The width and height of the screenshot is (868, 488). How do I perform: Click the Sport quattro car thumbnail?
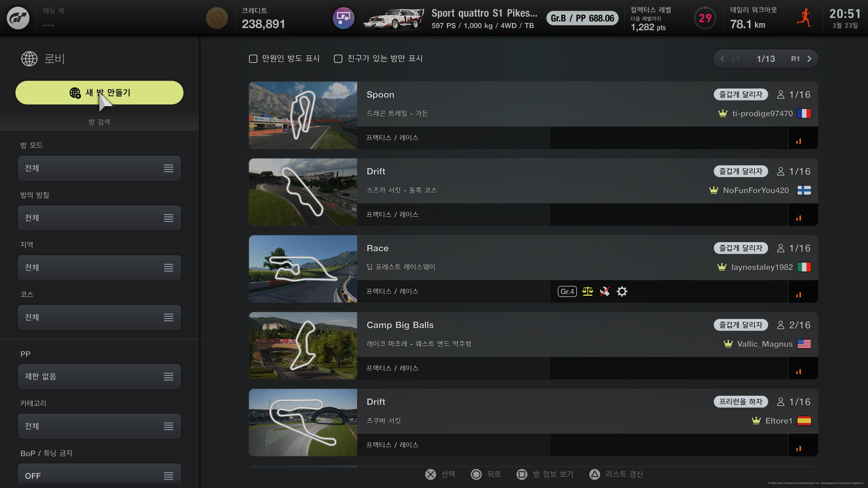coord(394,19)
